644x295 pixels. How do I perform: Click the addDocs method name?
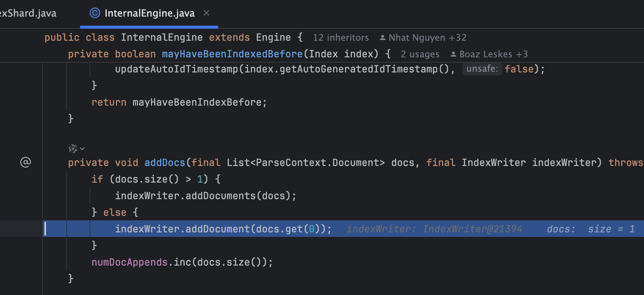click(x=165, y=163)
